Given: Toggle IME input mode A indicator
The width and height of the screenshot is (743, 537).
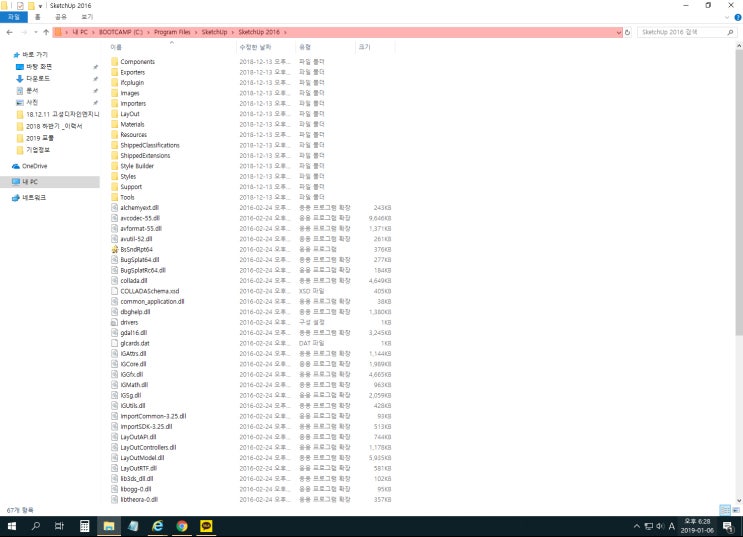Looking at the screenshot, I should coord(671,526).
